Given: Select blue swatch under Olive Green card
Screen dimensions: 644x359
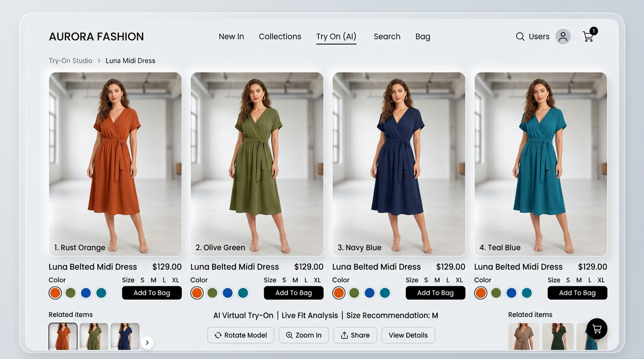Looking at the screenshot, I should [x=228, y=293].
